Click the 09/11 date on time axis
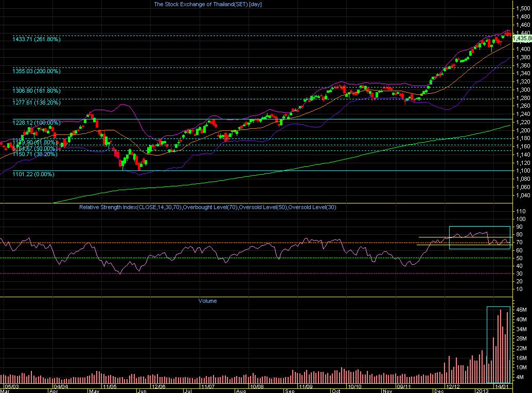 pyautogui.click(x=404, y=386)
